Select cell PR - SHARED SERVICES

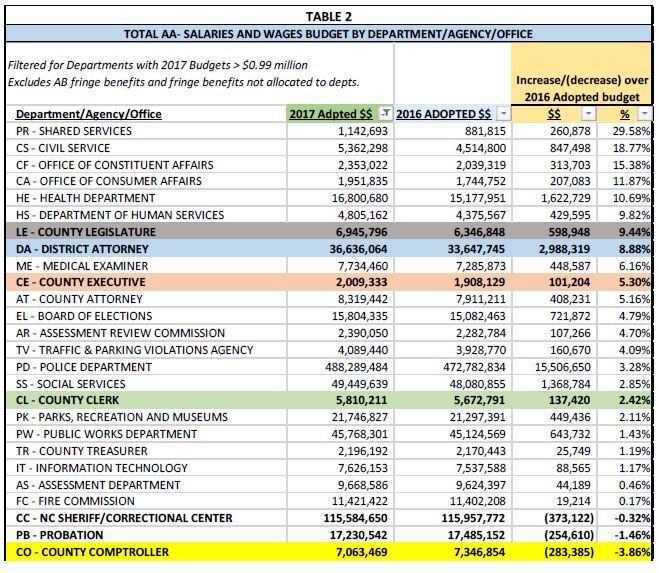coord(147,131)
